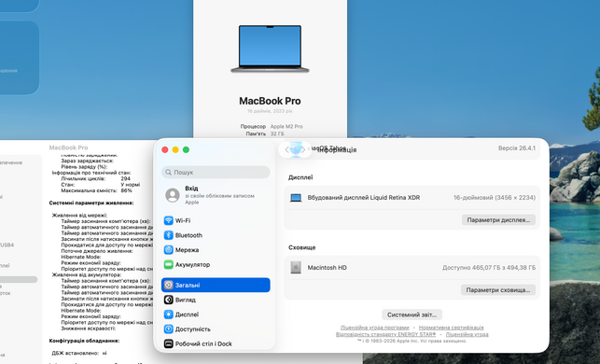The height and width of the screenshot is (364, 600).
Task: Click Інформація про технічний стан row
Action: pyautogui.click(x=91, y=173)
